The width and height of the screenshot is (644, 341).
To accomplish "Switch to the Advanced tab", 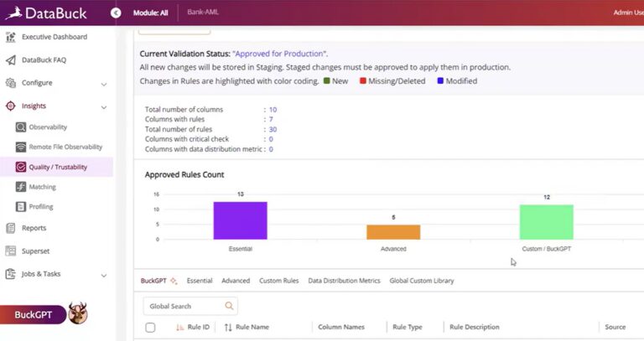I will [x=236, y=281].
